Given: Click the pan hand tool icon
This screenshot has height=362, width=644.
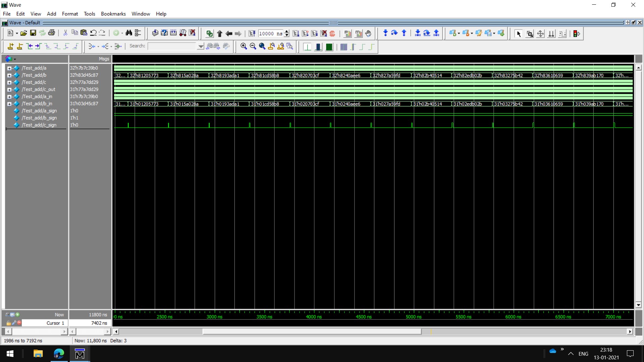Looking at the screenshot, I should [x=368, y=34].
